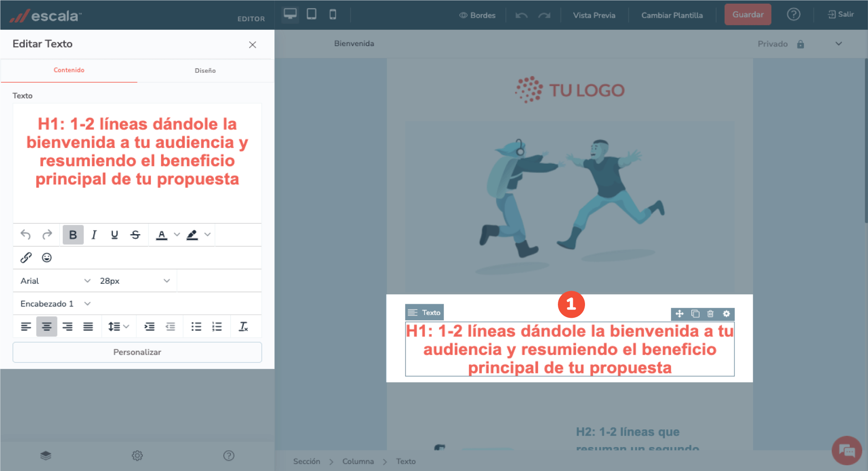Open the Arial font family dropdown
Screen dimensions: 868x471
[x=55, y=281]
